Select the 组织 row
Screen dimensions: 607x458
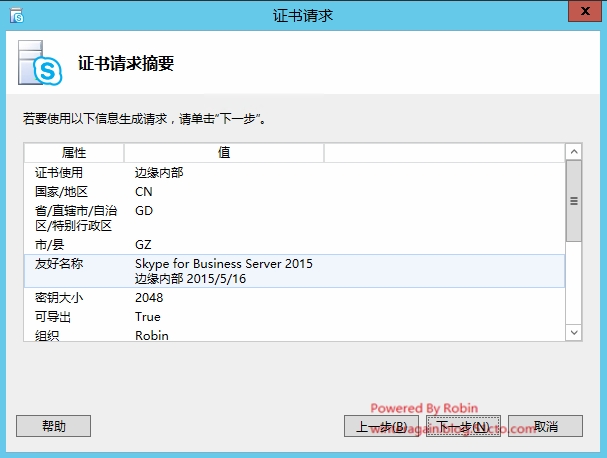(295, 334)
